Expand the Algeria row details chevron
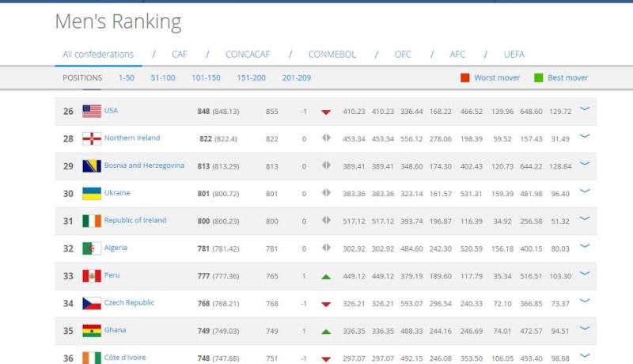Image resolution: width=633 pixels, height=364 pixels. coord(585,246)
